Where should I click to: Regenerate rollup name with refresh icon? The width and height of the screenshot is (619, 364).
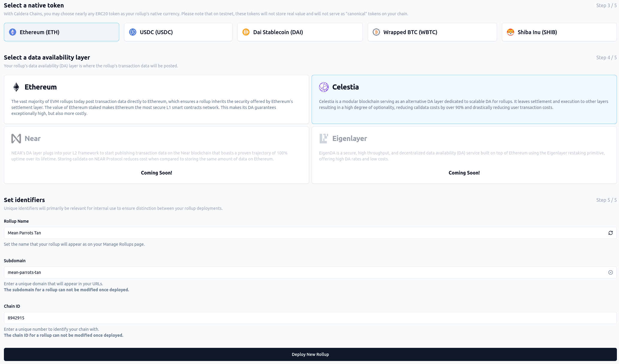tap(610, 233)
